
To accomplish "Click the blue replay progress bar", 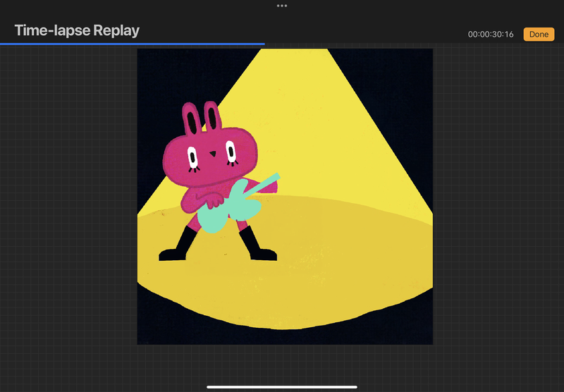I will [x=133, y=44].
